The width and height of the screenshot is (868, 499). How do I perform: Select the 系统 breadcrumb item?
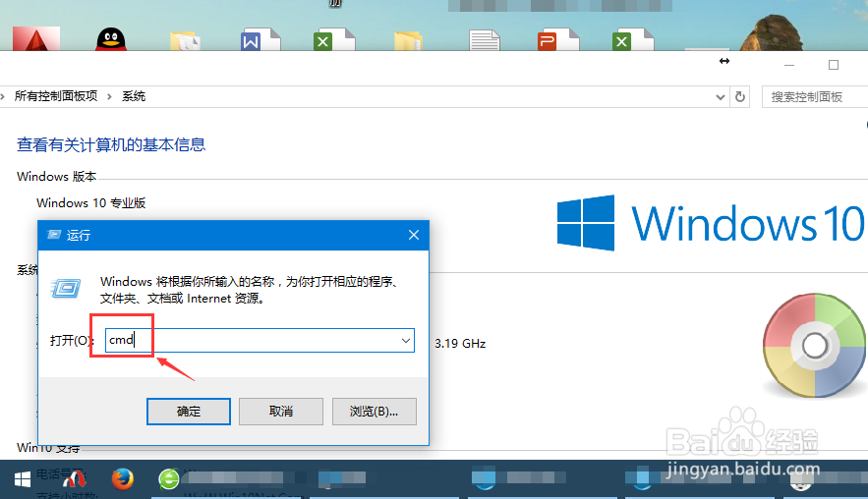(x=134, y=96)
